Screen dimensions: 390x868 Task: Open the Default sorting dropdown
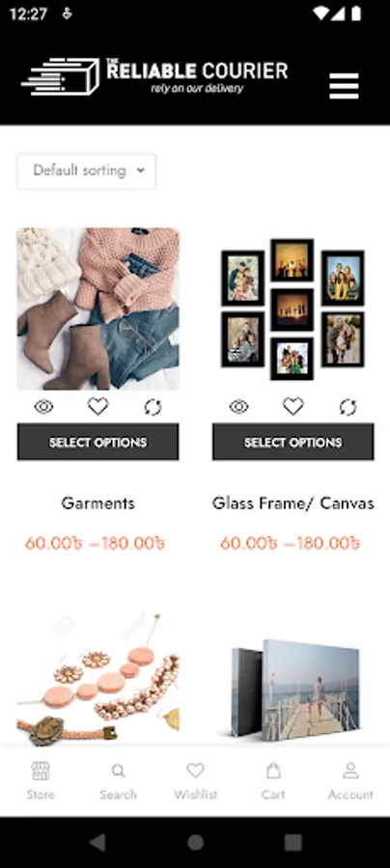tap(87, 171)
